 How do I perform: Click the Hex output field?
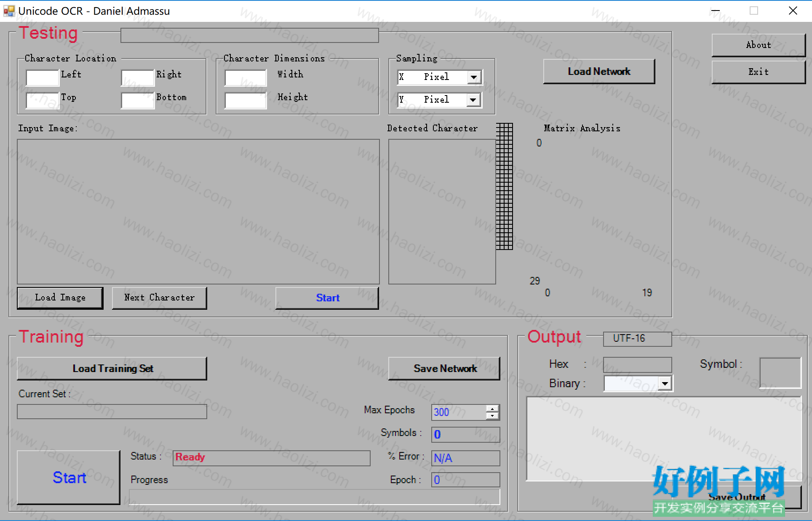click(638, 364)
